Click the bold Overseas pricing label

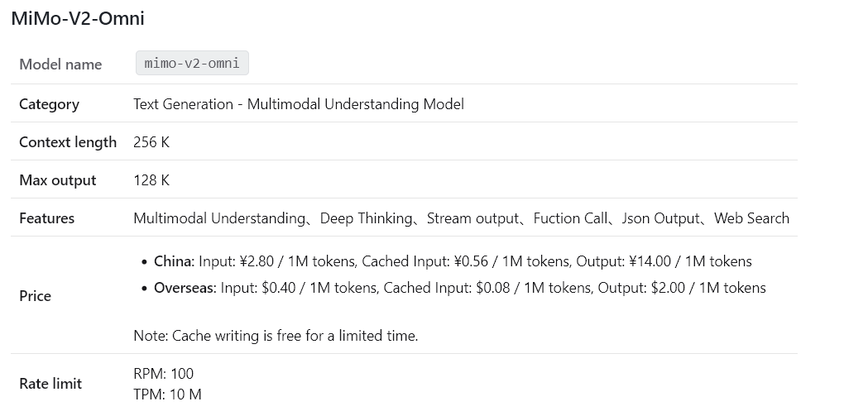[185, 288]
